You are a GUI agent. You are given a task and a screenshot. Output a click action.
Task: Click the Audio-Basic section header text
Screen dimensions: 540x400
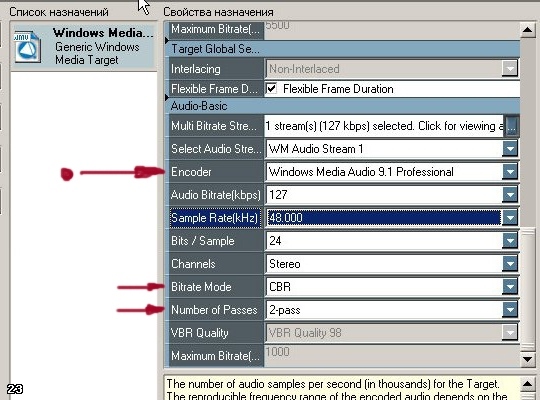click(199, 106)
